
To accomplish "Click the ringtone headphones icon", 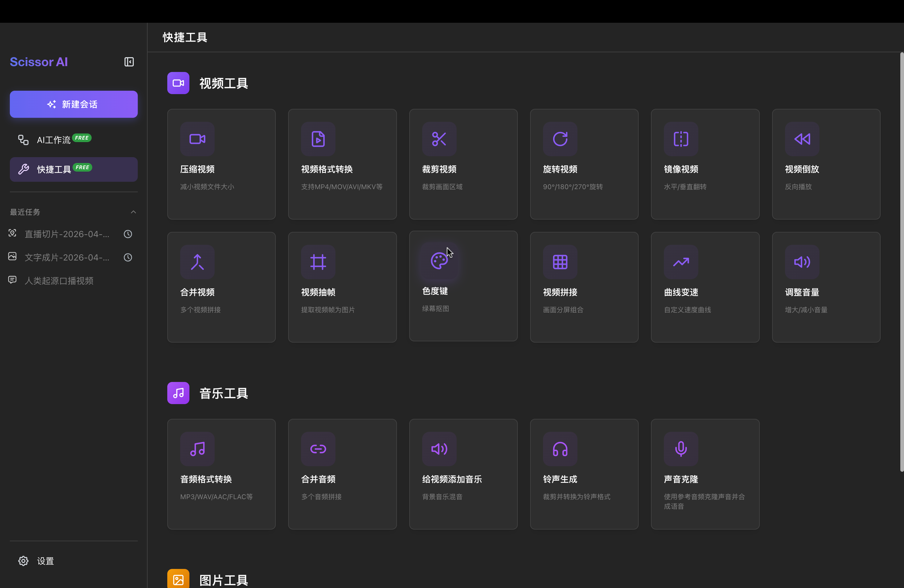I will (x=560, y=449).
